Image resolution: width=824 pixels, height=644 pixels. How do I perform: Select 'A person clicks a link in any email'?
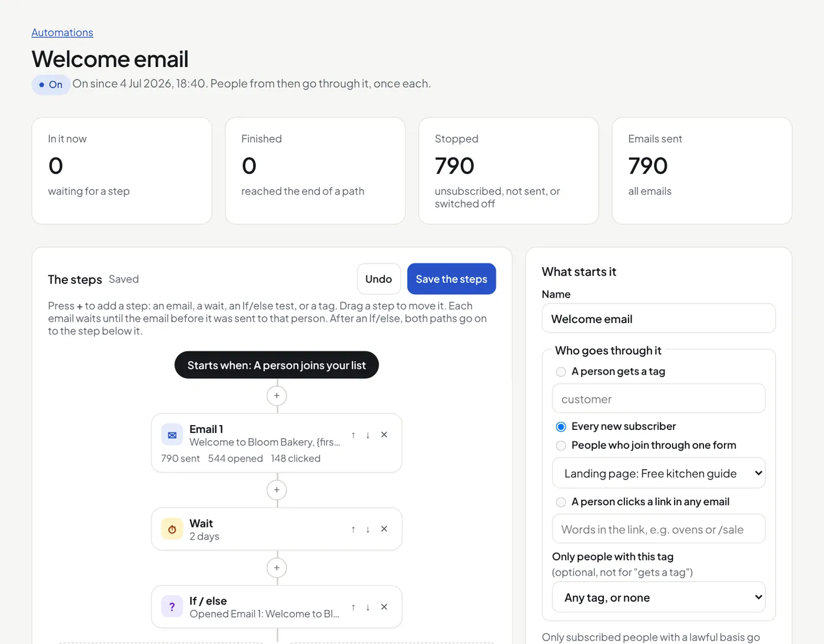(561, 502)
